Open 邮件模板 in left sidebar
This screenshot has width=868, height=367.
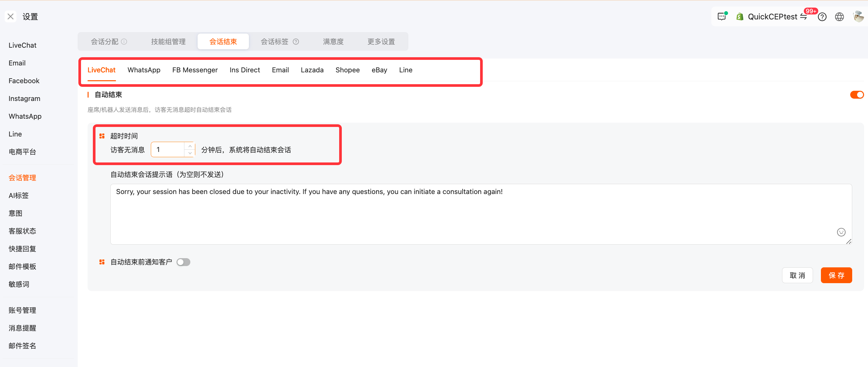pos(22,266)
